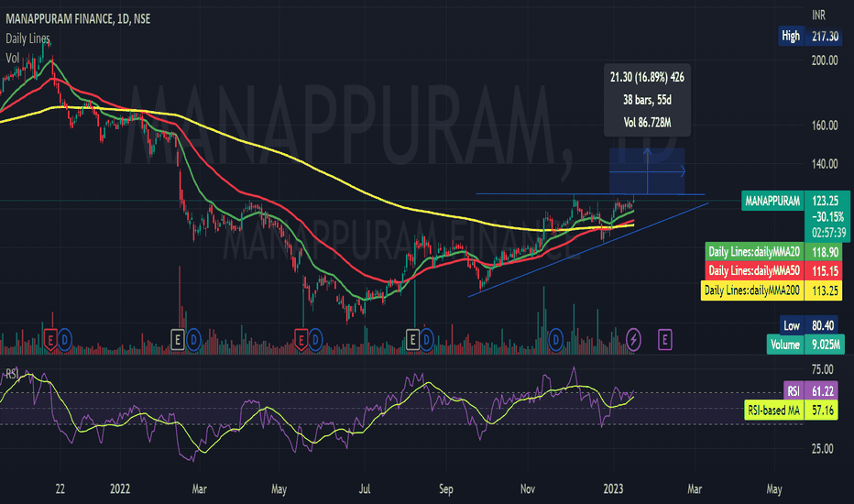Click the 02:57:39 countdown timer label

coord(829,233)
